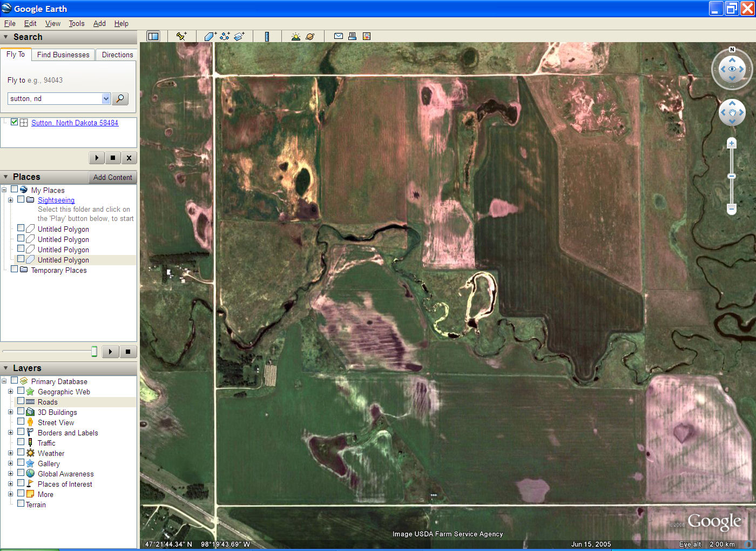
Task: Clear search results with X button
Action: (x=129, y=158)
